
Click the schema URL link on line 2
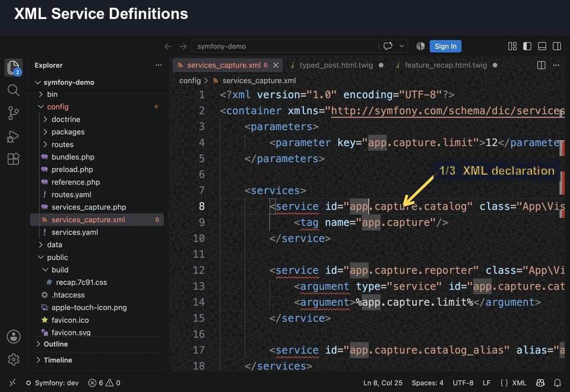[448, 110]
